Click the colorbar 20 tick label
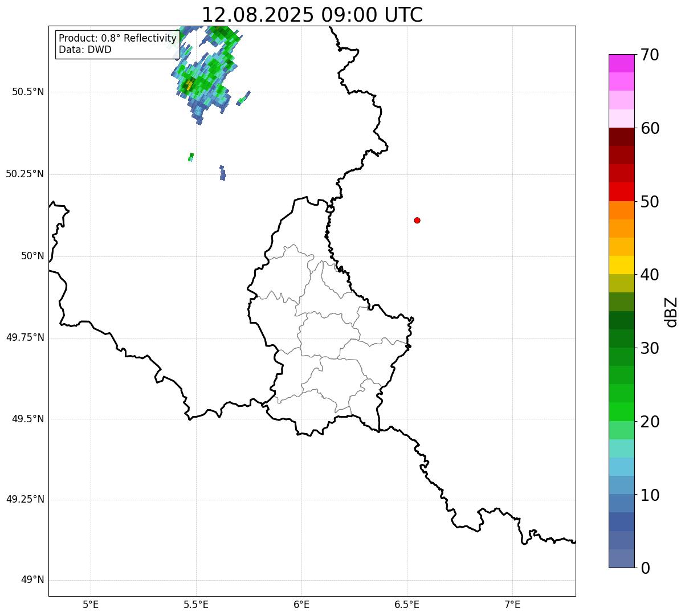Image resolution: width=685 pixels, height=616 pixels. click(650, 422)
